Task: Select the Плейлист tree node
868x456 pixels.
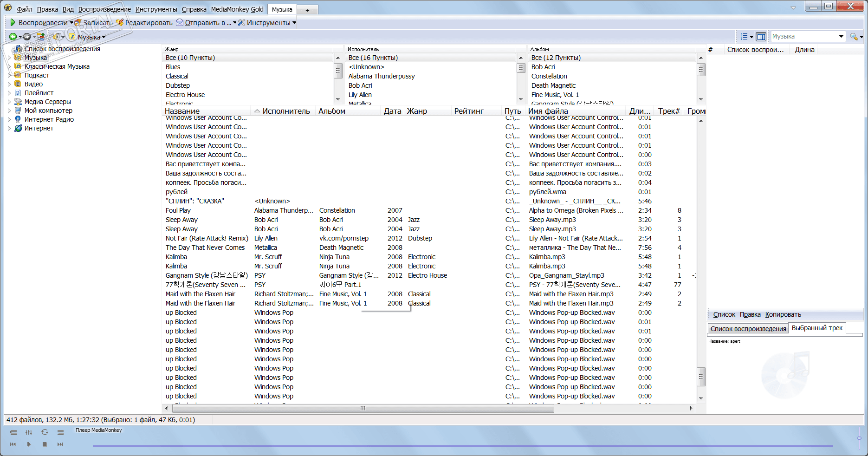Action: [39, 93]
